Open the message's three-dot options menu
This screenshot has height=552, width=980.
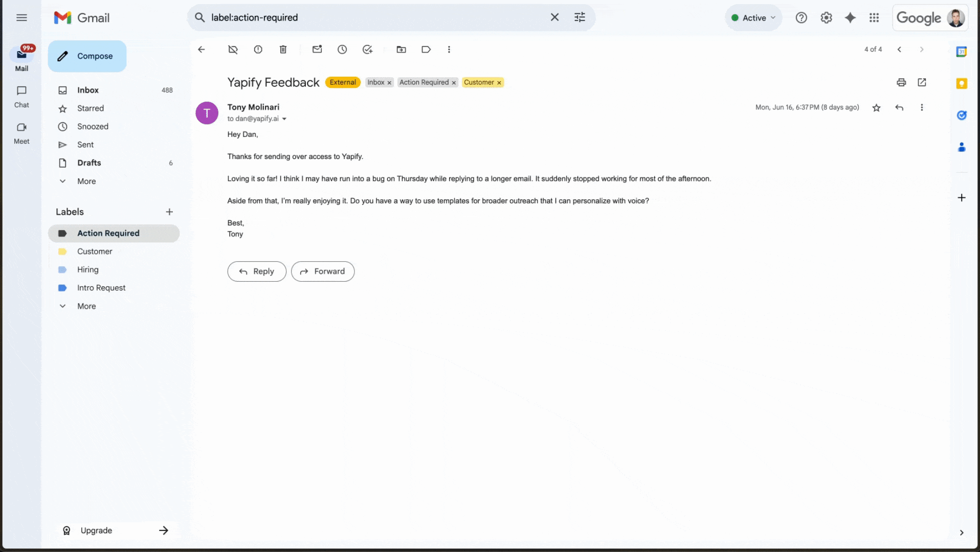[922, 107]
